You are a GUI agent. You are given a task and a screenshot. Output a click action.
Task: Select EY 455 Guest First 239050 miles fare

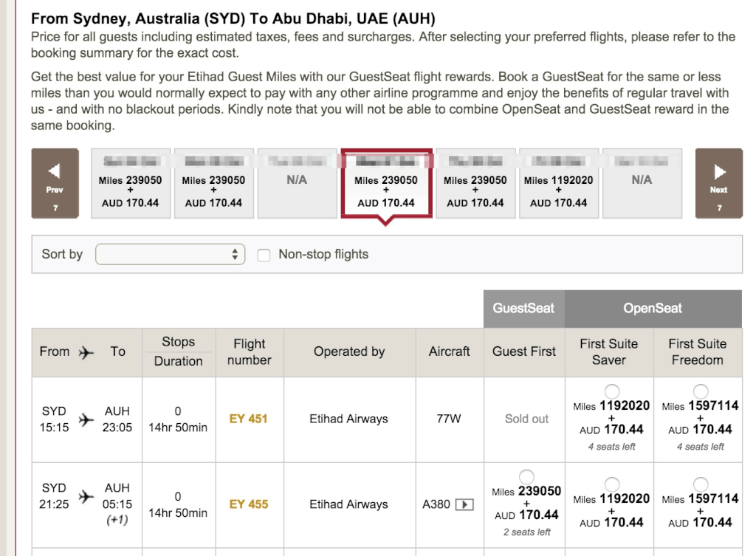click(x=526, y=477)
